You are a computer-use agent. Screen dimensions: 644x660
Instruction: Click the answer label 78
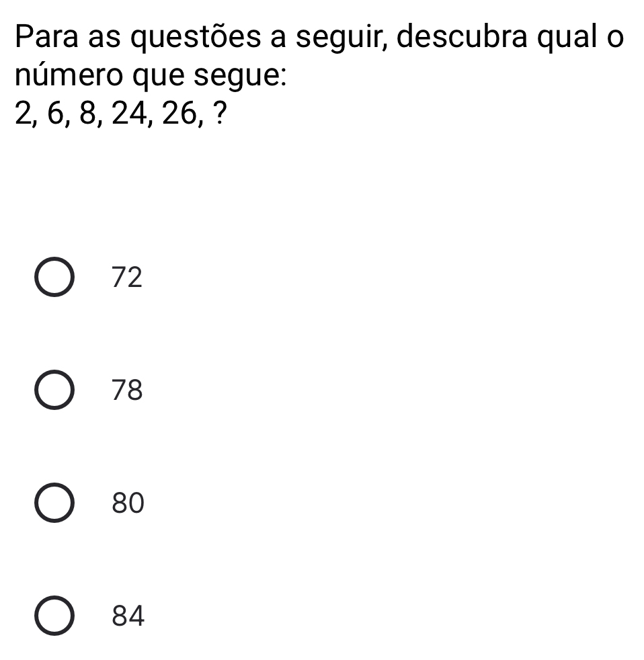[x=126, y=390]
